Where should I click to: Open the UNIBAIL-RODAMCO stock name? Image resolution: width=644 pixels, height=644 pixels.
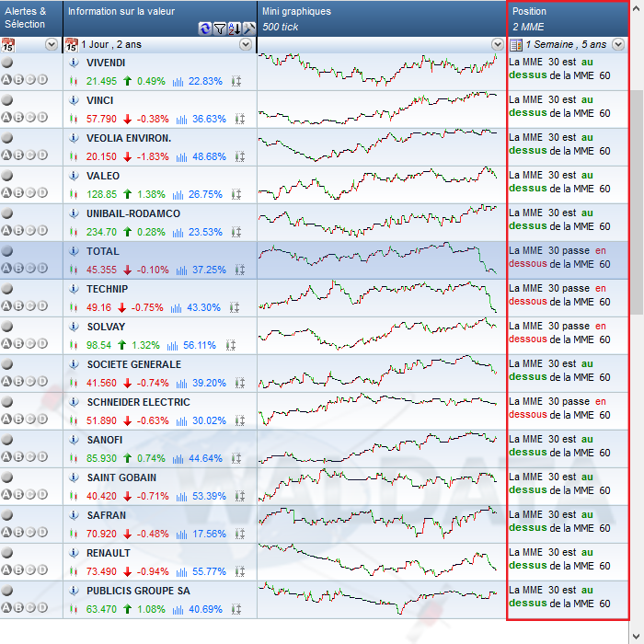tap(133, 213)
